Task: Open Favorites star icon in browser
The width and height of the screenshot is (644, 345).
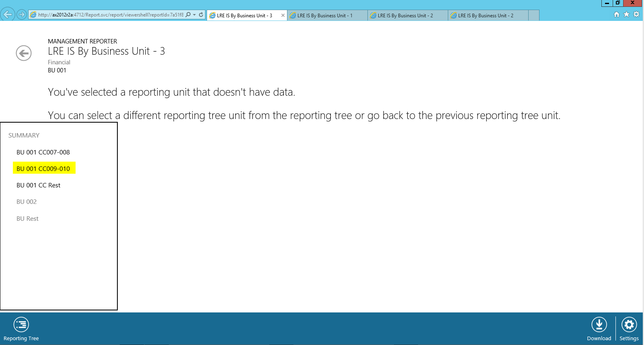Action: [x=626, y=14]
